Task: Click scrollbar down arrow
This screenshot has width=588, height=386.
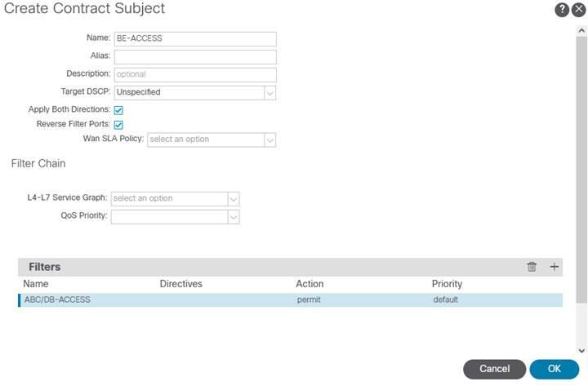Action: [581, 351]
